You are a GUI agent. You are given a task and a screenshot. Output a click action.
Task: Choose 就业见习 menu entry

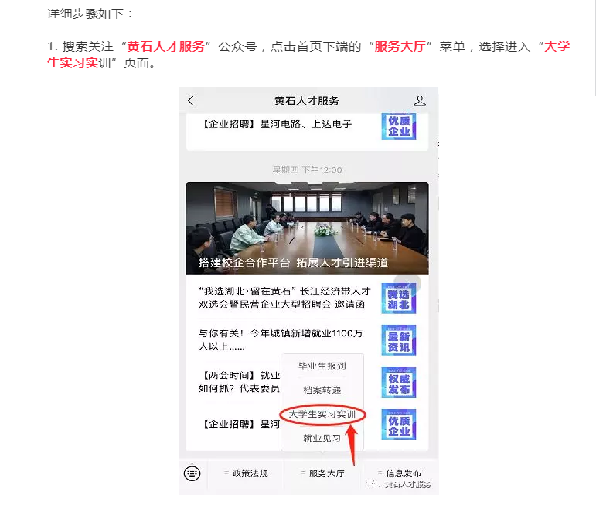click(322, 438)
